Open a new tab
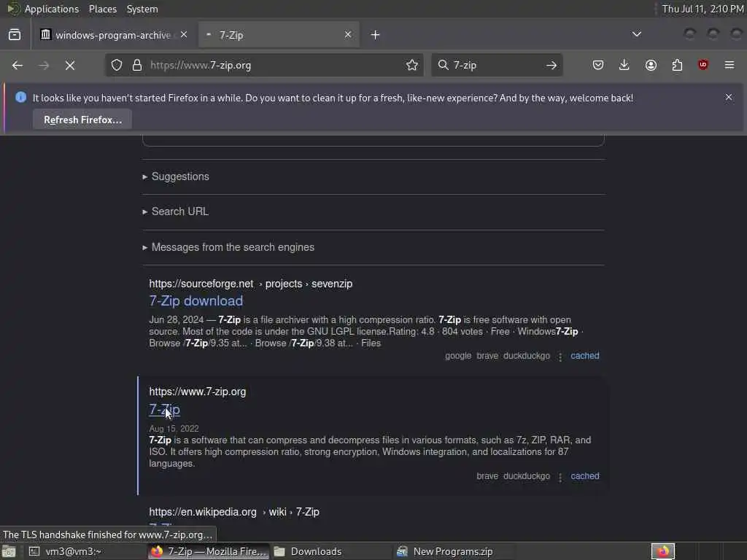Screen dimensions: 747x560 pyautogui.click(x=376, y=35)
